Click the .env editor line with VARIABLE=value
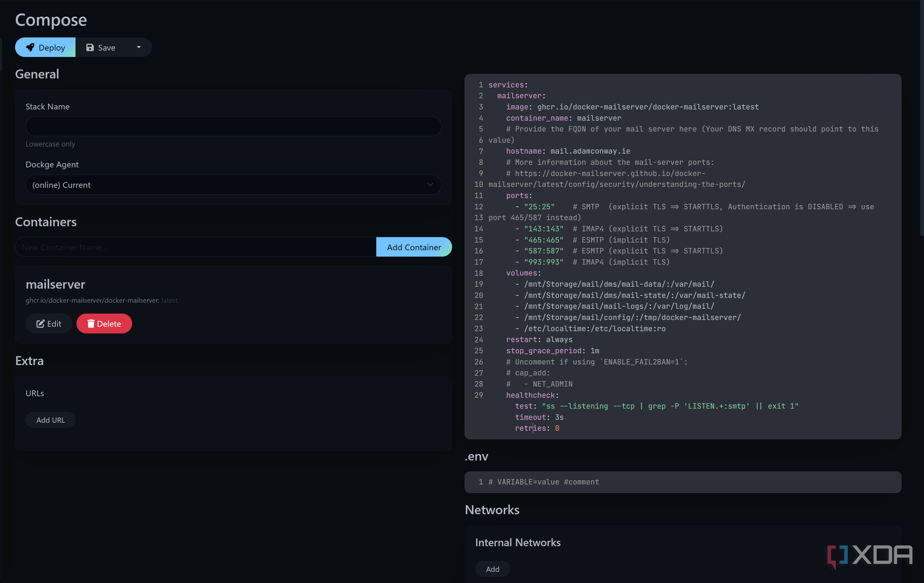Viewport: 924px width, 583px height. pos(544,482)
